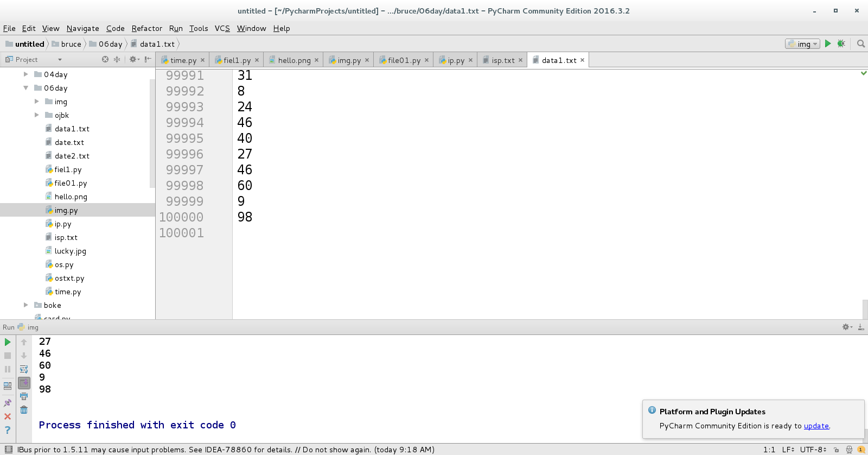
Task: Select file01.py in the project tree
Action: [71, 183]
